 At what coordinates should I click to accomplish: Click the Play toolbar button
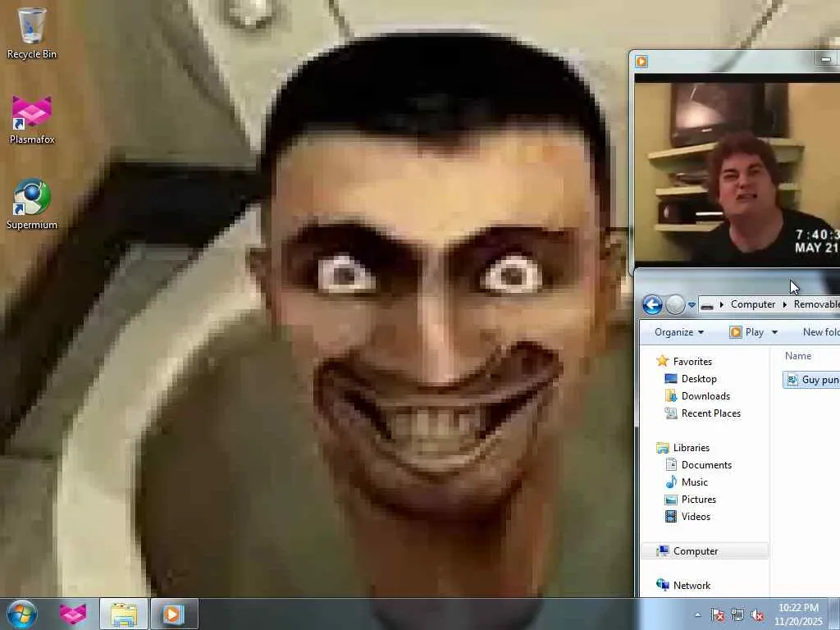(x=746, y=332)
